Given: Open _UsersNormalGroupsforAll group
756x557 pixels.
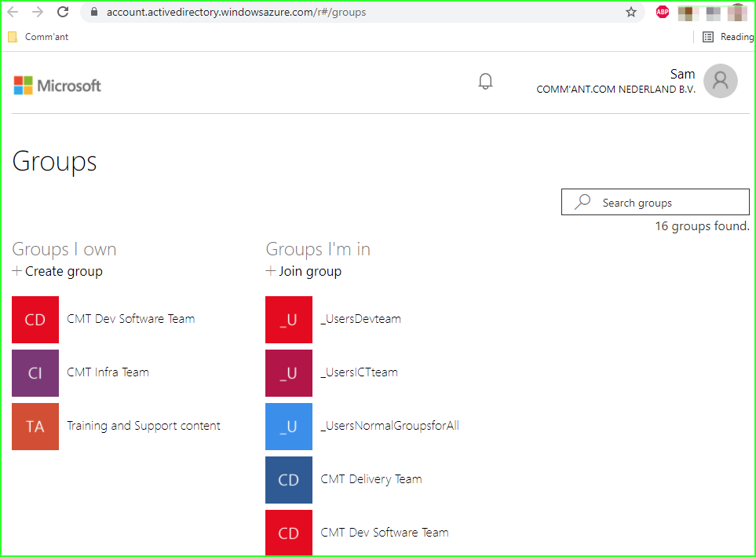Looking at the screenshot, I should pos(389,426).
